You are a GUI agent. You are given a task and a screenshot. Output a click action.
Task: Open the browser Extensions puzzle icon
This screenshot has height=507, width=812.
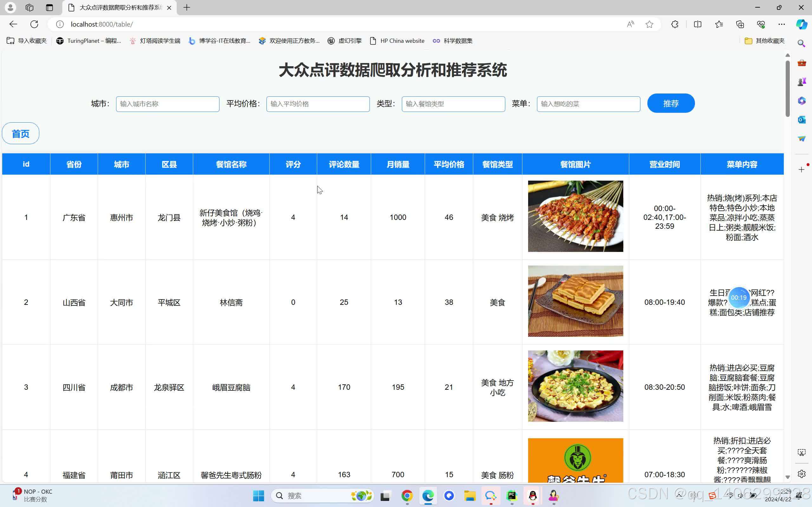tap(675, 24)
